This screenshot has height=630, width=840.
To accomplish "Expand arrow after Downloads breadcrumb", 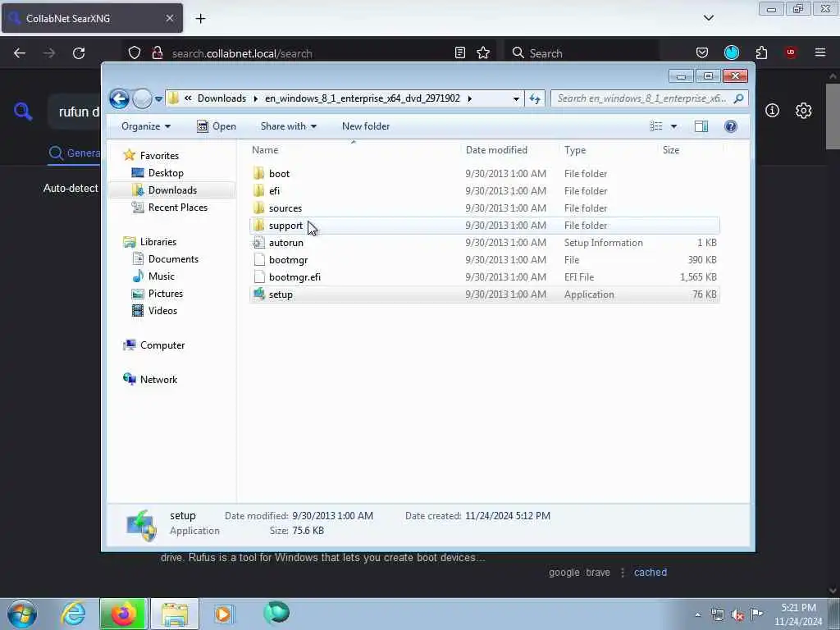I will coord(255,98).
